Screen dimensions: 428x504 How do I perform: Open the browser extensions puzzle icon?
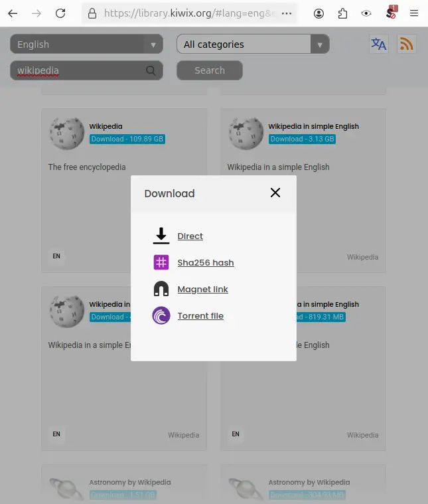tap(342, 13)
